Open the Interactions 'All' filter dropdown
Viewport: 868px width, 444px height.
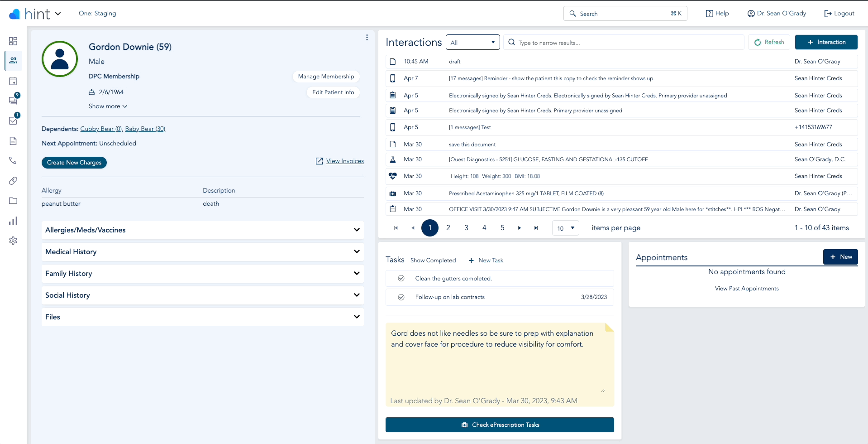473,42
